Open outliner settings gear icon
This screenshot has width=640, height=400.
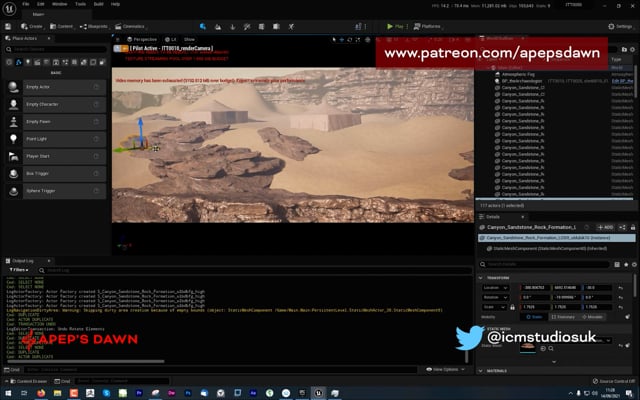632,49
